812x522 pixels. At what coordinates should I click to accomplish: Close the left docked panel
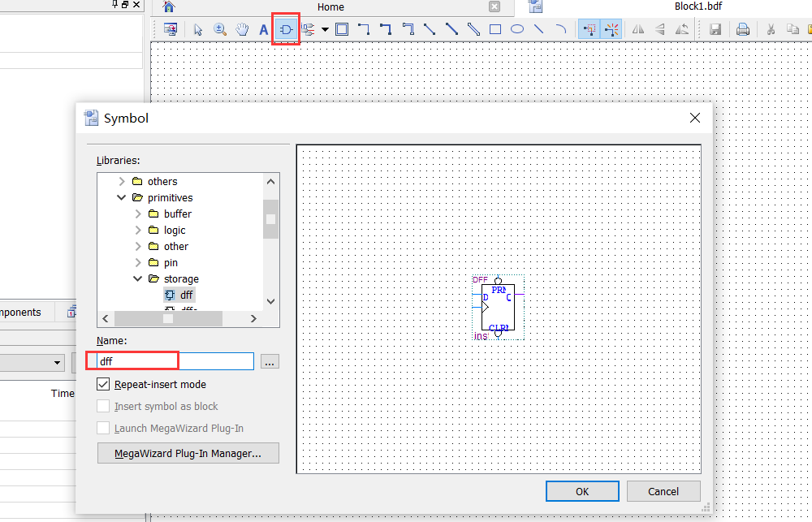coord(136,4)
